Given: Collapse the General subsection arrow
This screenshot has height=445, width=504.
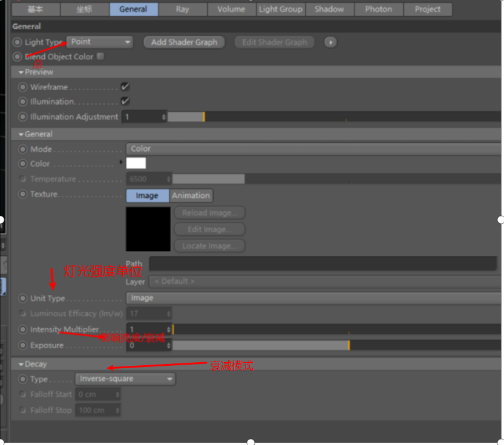Looking at the screenshot, I should tap(21, 134).
